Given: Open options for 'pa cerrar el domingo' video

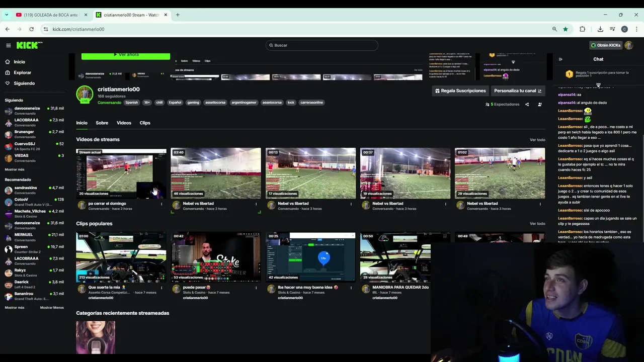Looking at the screenshot, I should pos(162,204).
